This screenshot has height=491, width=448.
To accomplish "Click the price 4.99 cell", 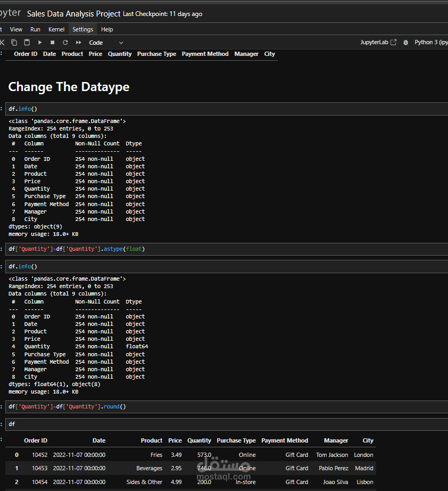I will tap(176, 482).
